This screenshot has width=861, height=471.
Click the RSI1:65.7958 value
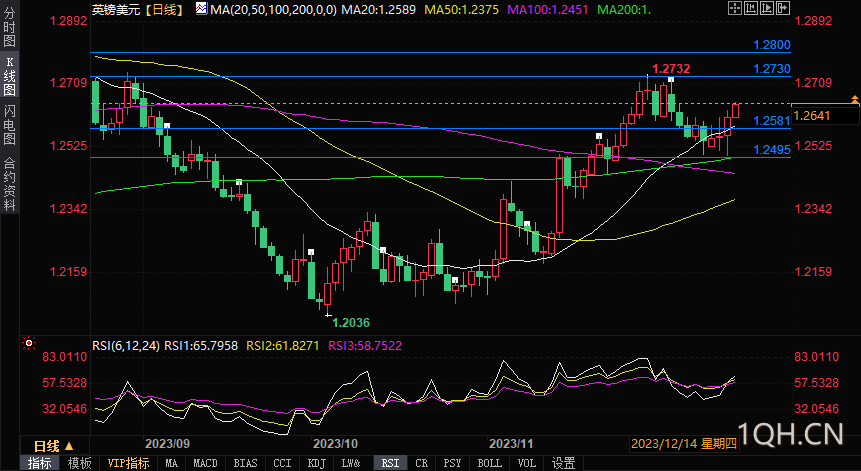(x=201, y=346)
